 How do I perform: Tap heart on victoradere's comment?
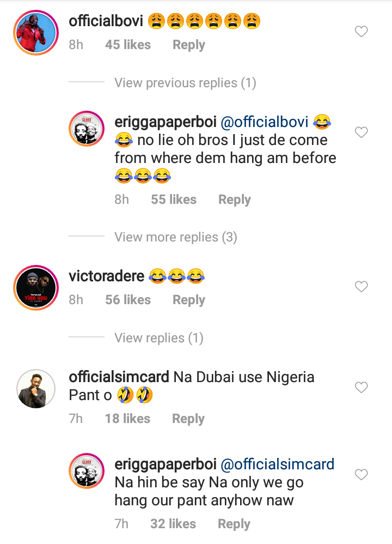(362, 286)
